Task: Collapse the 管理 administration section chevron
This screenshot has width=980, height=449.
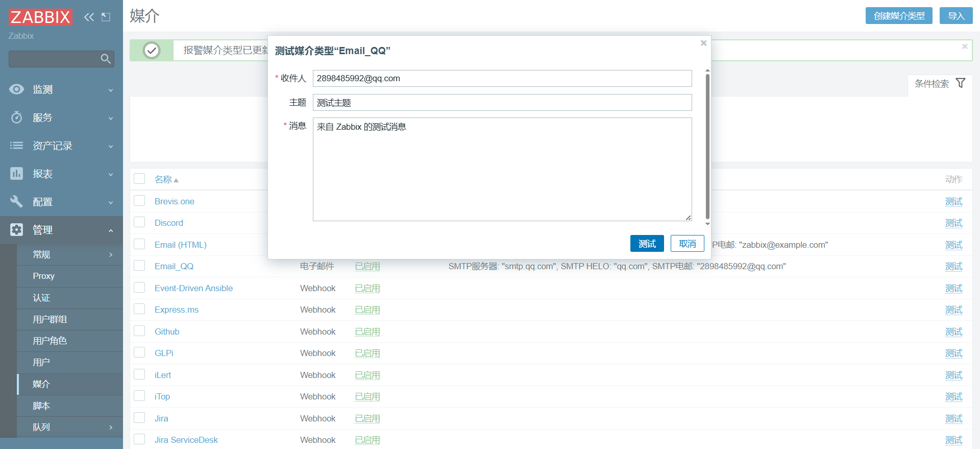Action: tap(111, 230)
